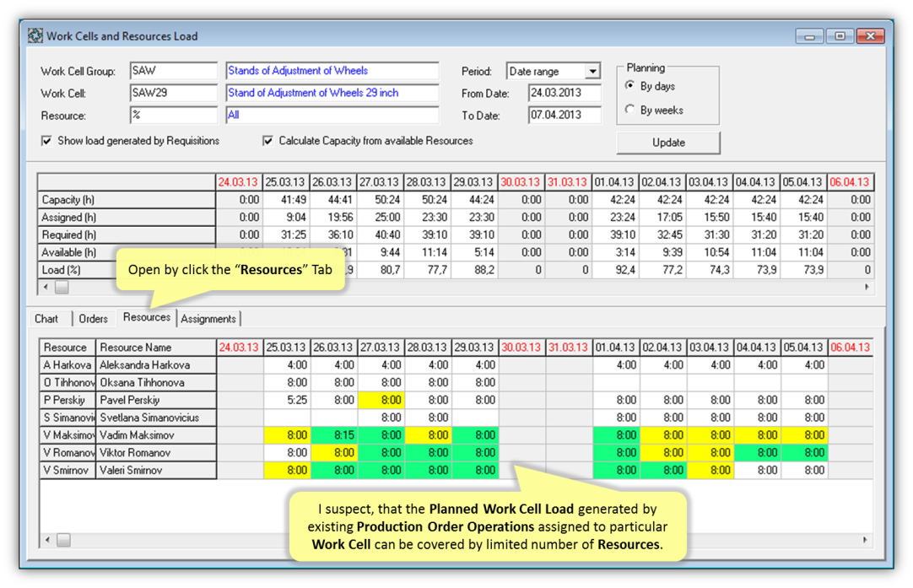Image resolution: width=913 pixels, height=588 pixels.
Task: Click Aleksandra Harkova's 4:00 cell for 25.03.13
Action: click(x=287, y=365)
